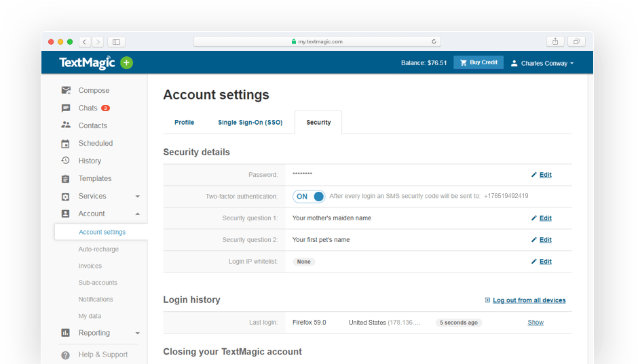The image size is (638, 364).
Task: Reload the page with refresh icon
Action: (x=434, y=41)
